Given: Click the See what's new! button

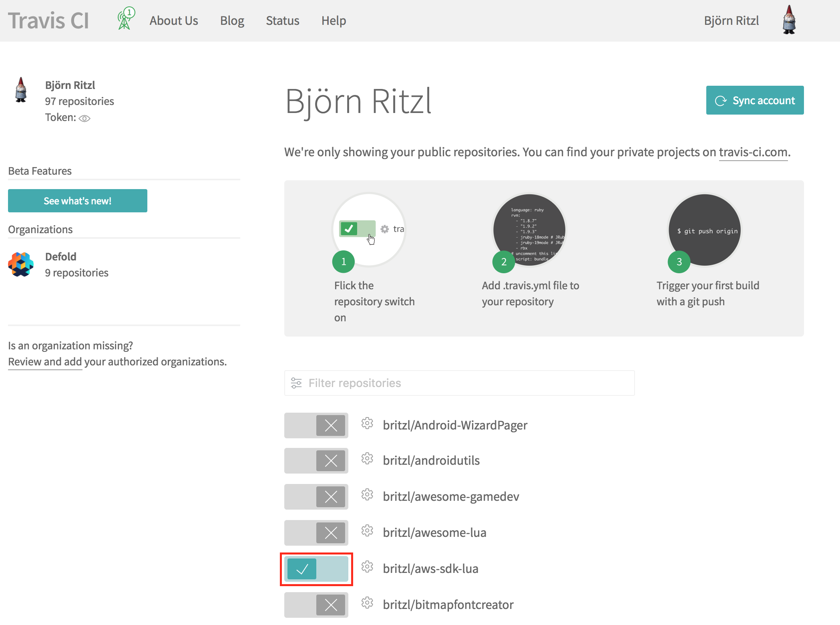Looking at the screenshot, I should click(x=78, y=201).
